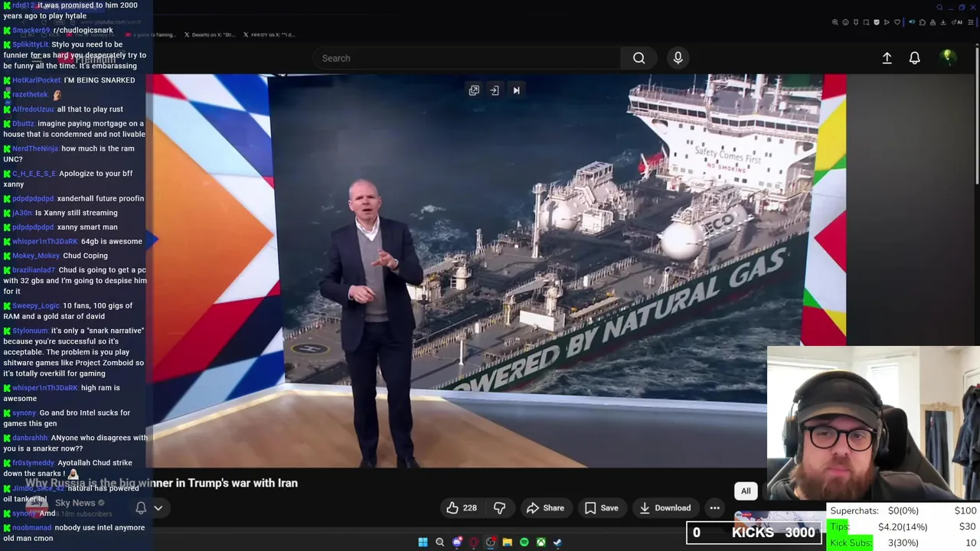980x551 pixels.
Task: Click chat username Sweepy_Logic
Action: (36, 305)
